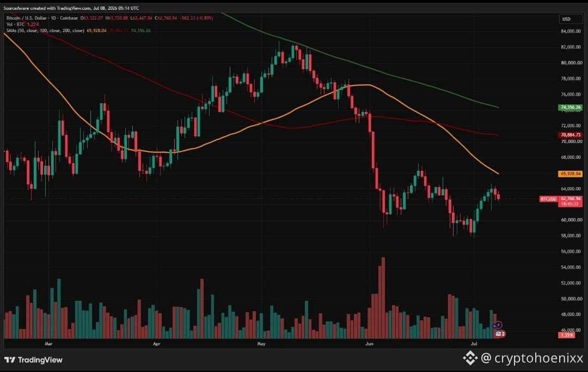This screenshot has height=372, width=588.
Task: Click the purple lightning event icon
Action: (498, 325)
